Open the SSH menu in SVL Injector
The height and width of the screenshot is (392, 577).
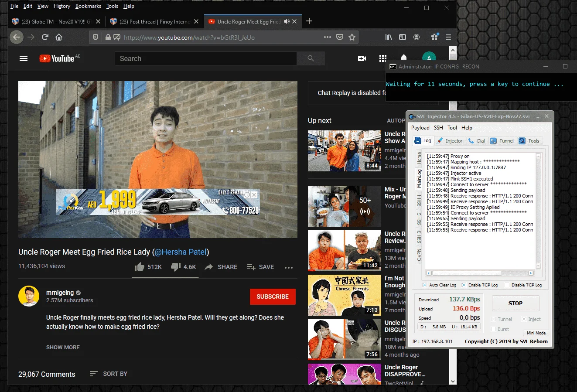coord(438,128)
